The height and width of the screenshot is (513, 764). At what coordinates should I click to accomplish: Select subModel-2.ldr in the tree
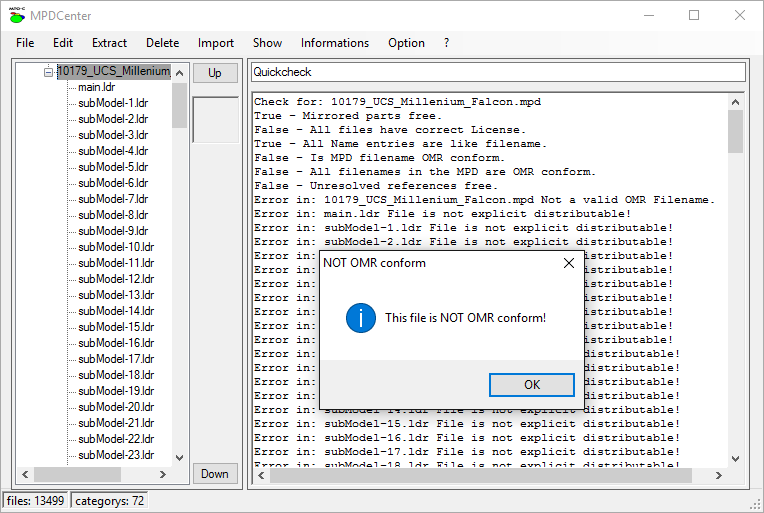113,119
